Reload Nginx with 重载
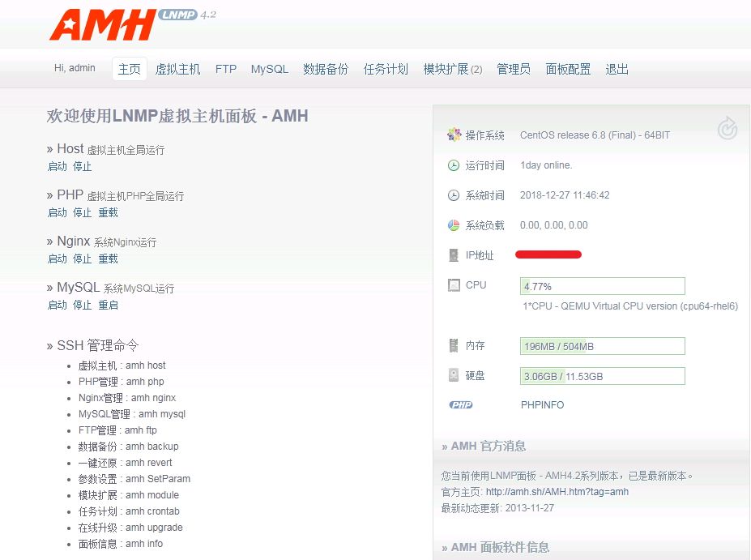 109,259
